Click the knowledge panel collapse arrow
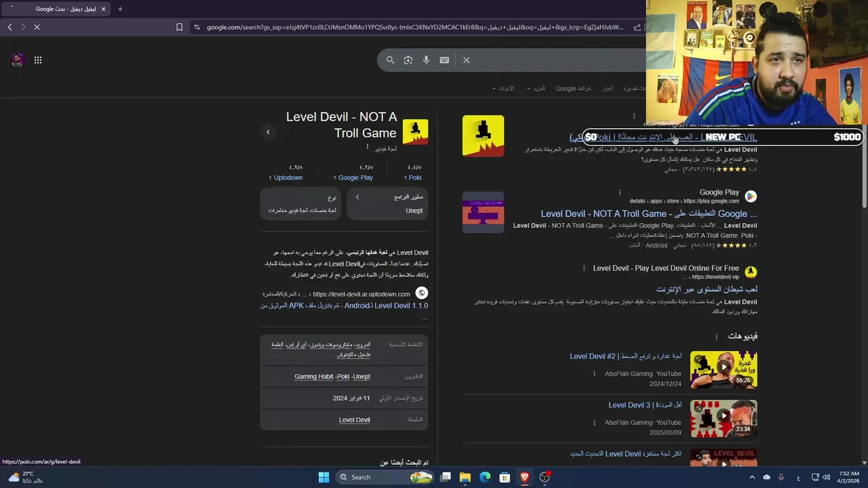This screenshot has width=868, height=488. (x=268, y=132)
